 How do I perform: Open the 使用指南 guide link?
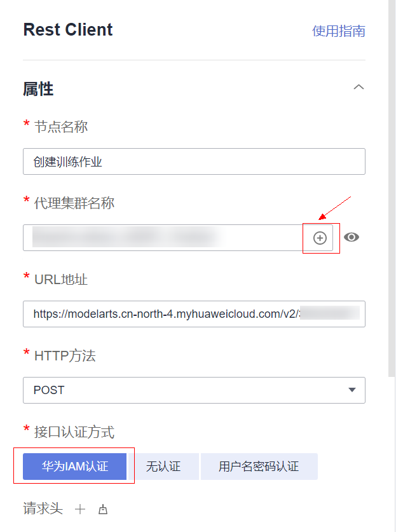[338, 31]
